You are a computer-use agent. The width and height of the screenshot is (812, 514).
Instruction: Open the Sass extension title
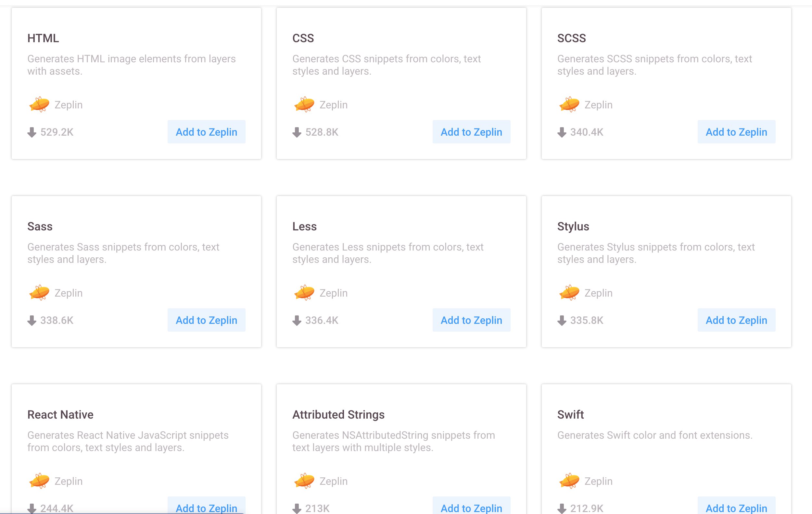[x=40, y=226]
